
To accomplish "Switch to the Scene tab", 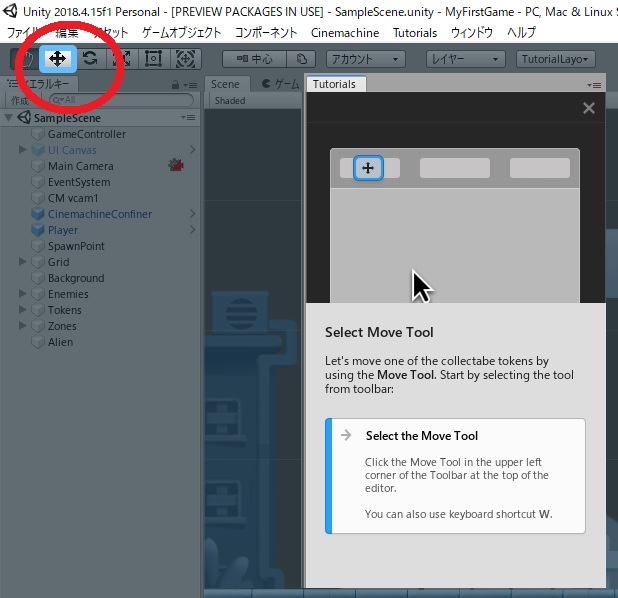I will point(225,84).
